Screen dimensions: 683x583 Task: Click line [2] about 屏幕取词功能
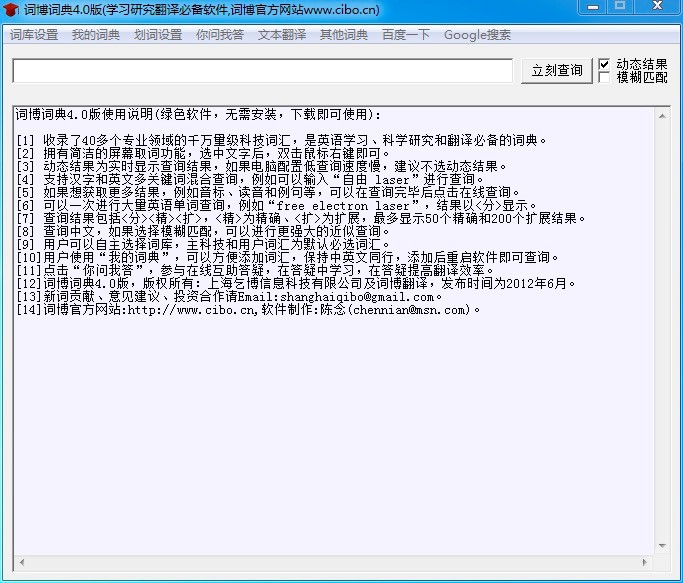(x=203, y=153)
